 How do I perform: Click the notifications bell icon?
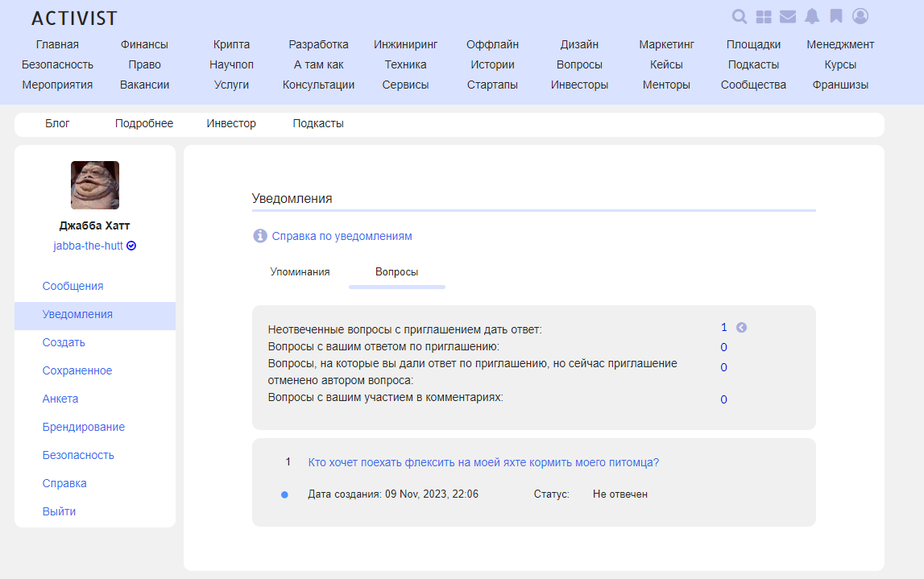click(x=812, y=17)
